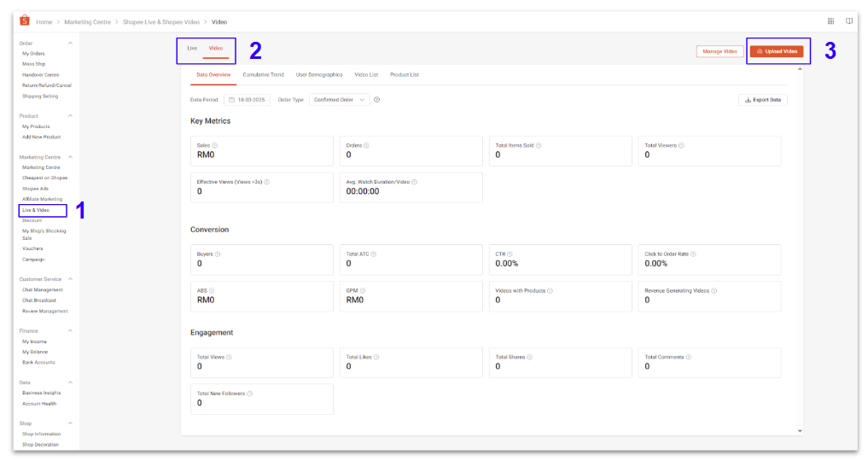Open the Data Overview tab
This screenshot has height=461, width=868.
pos(213,75)
